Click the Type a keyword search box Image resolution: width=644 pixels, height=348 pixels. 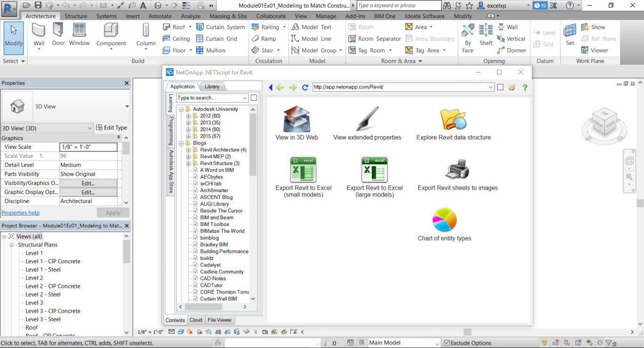399,6
